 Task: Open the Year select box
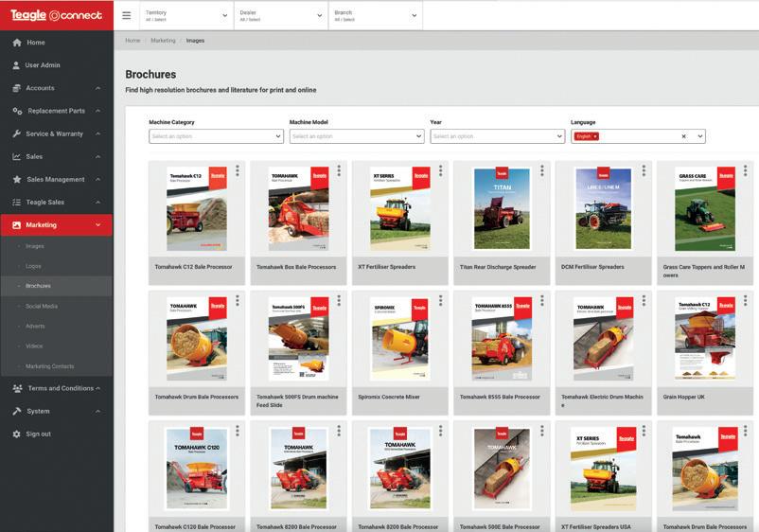click(498, 136)
